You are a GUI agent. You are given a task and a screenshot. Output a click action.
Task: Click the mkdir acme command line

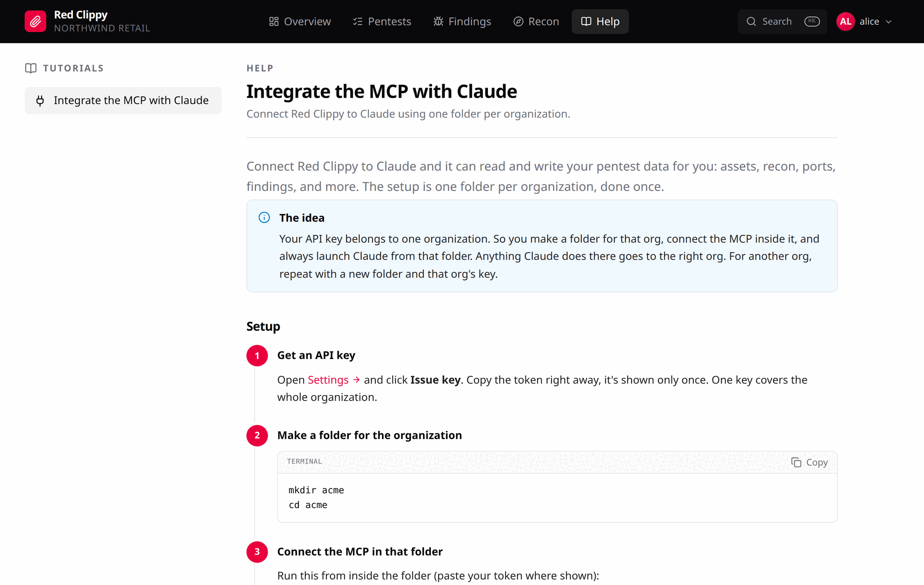(316, 490)
